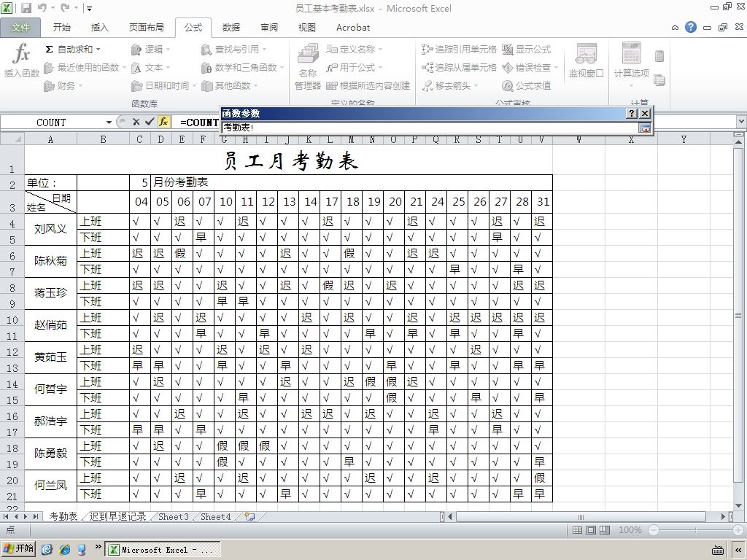
Task: Expand the function parameters dialog collapse button
Action: click(x=645, y=128)
